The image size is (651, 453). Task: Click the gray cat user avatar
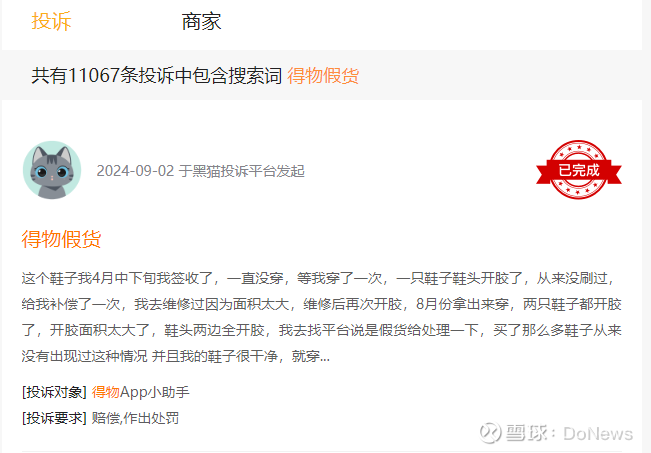[x=52, y=170]
